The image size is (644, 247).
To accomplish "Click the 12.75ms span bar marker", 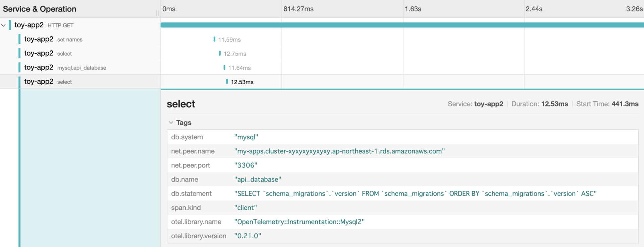I will point(220,53).
